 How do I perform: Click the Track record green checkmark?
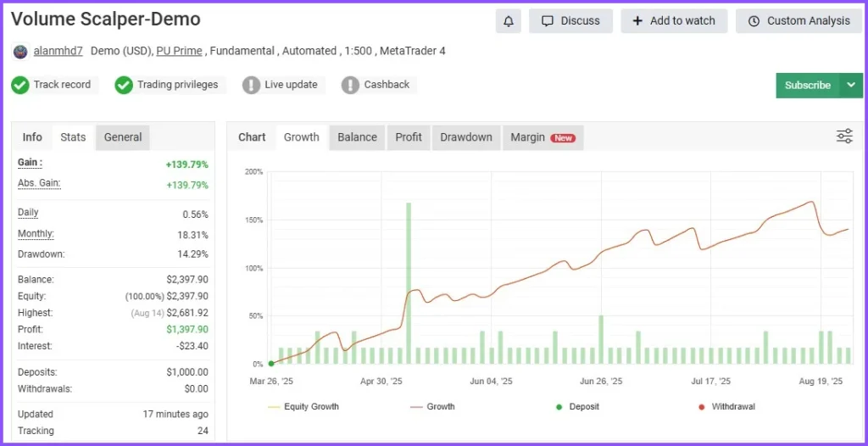[20, 86]
